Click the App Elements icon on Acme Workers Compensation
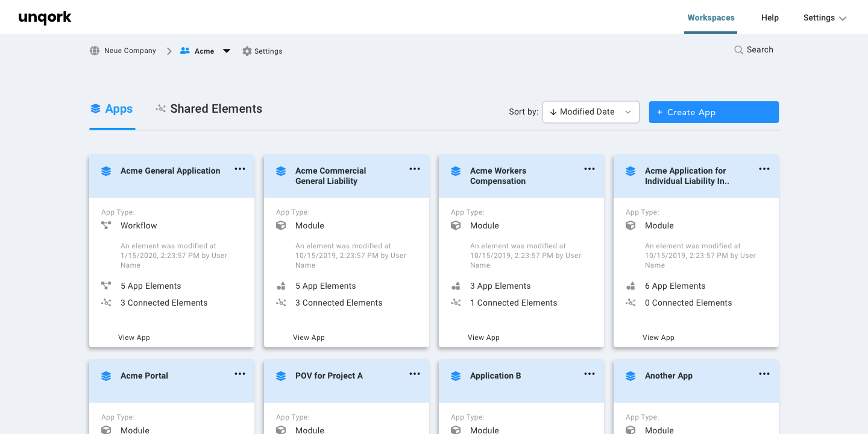This screenshot has height=434, width=868. (x=456, y=286)
